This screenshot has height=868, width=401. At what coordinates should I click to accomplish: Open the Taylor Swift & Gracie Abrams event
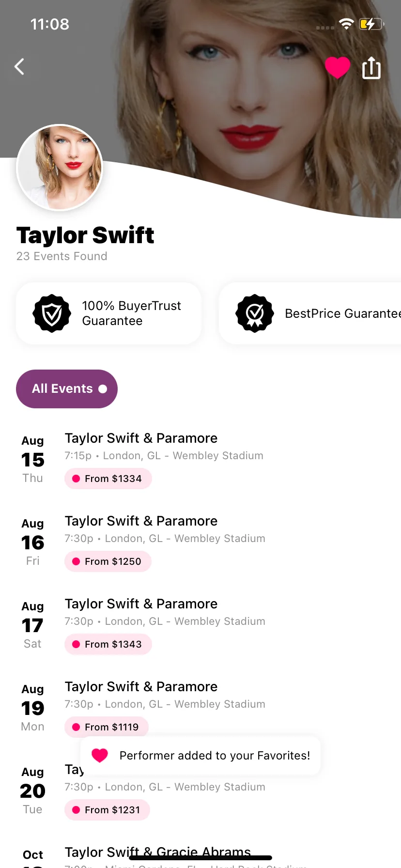click(x=158, y=852)
